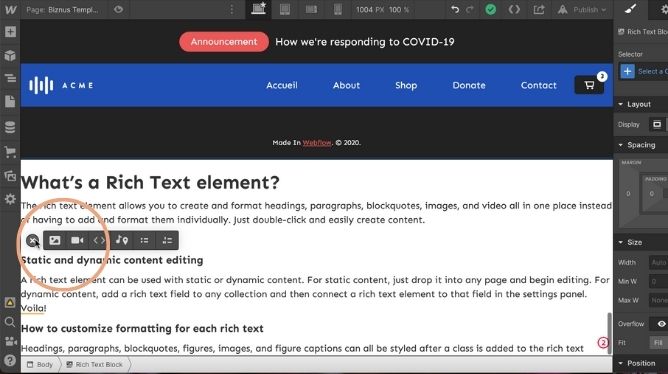Image resolution: width=668 pixels, height=374 pixels.
Task: Open the three-dot breakpoint options menu
Action: point(232,9)
